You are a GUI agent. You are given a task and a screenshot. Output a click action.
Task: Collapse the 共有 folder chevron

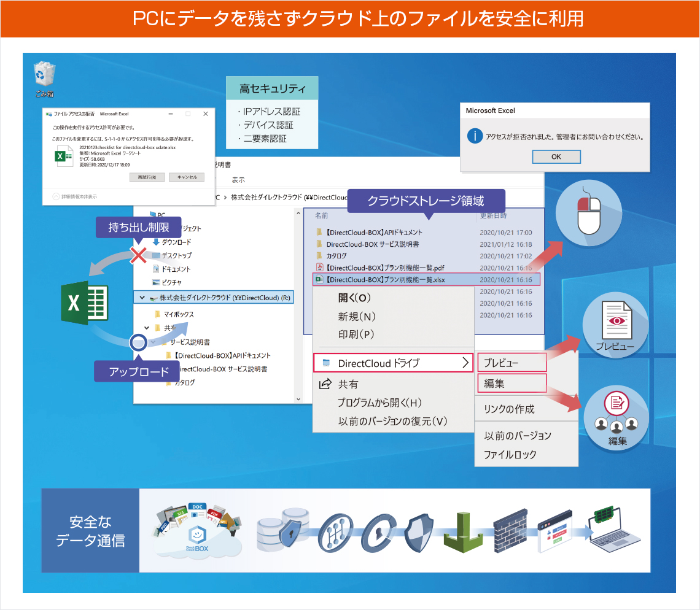click(146, 328)
